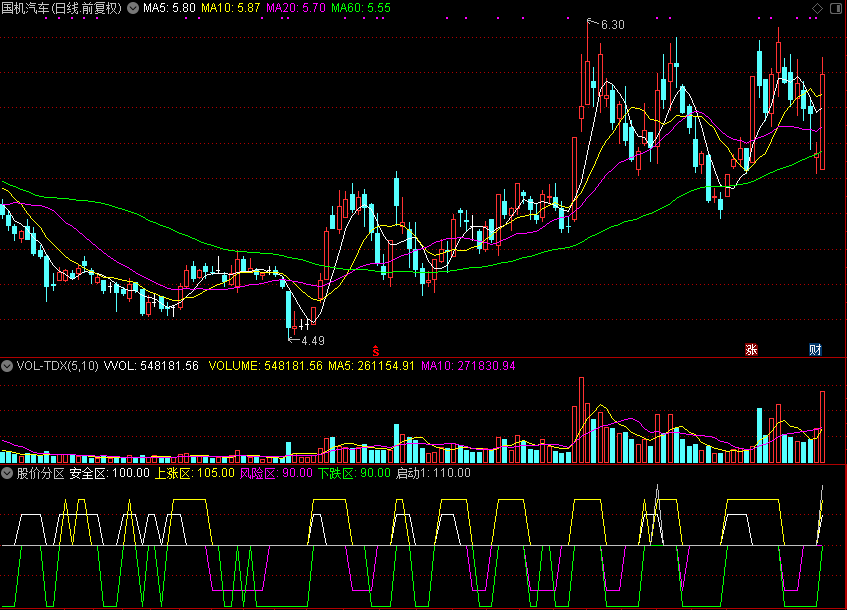The width and height of the screenshot is (847, 610).
Task: Click the 股价分区 indicator name
Action: 40,473
